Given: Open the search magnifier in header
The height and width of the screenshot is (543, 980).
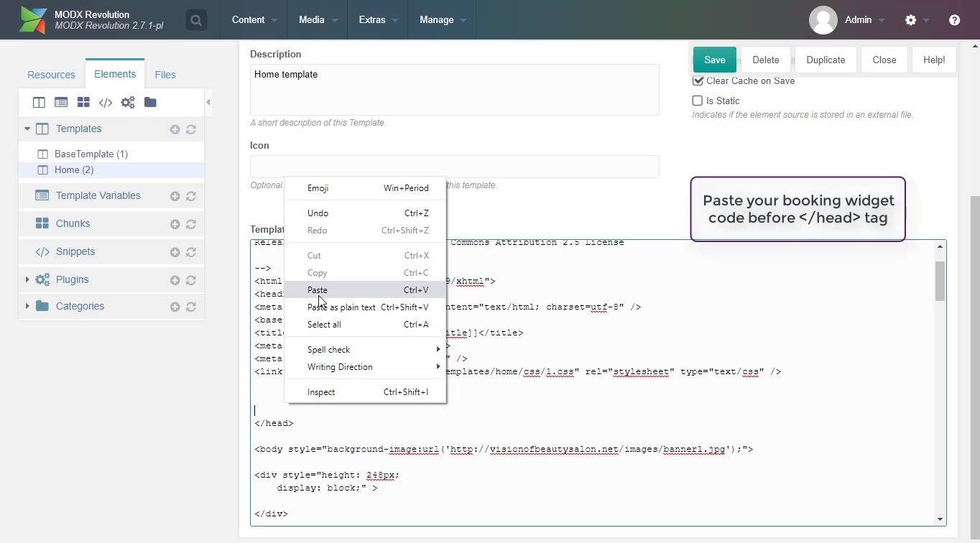Looking at the screenshot, I should 196,20.
